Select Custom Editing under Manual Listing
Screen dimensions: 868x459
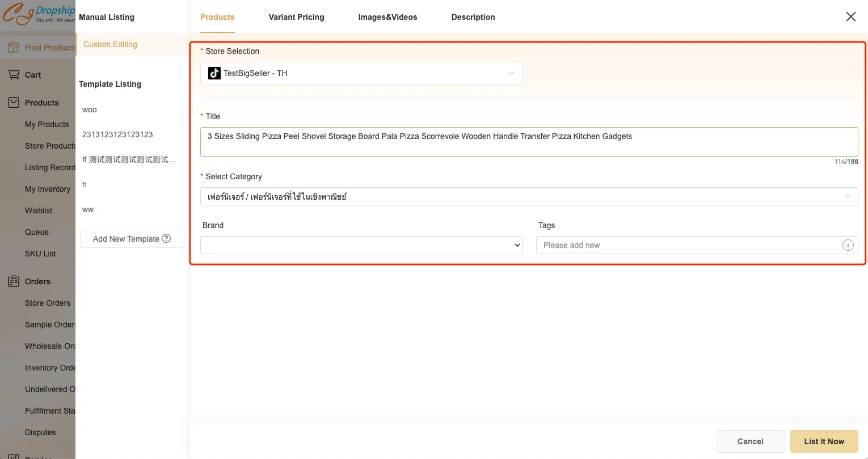click(110, 44)
